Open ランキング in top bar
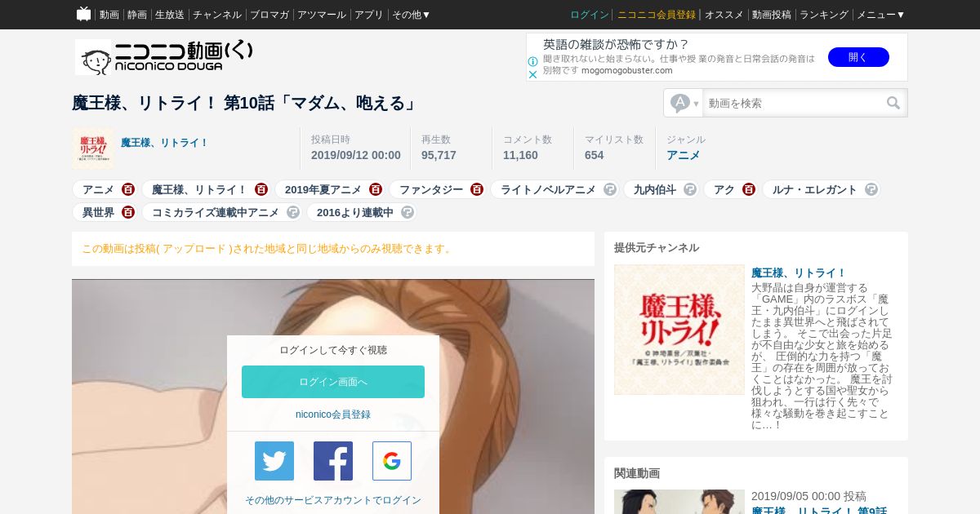This screenshot has height=514, width=980. [823, 15]
